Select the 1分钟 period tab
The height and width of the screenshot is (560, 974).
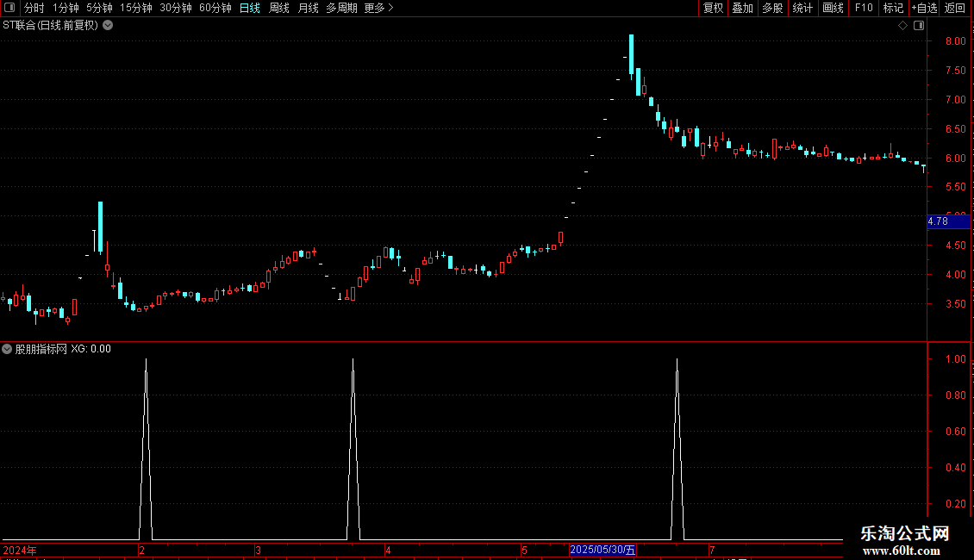click(66, 8)
